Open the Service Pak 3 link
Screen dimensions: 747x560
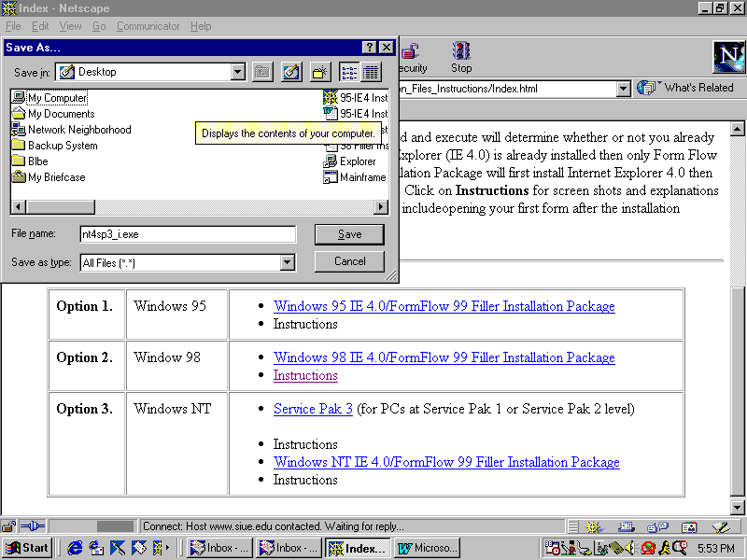[313, 409]
